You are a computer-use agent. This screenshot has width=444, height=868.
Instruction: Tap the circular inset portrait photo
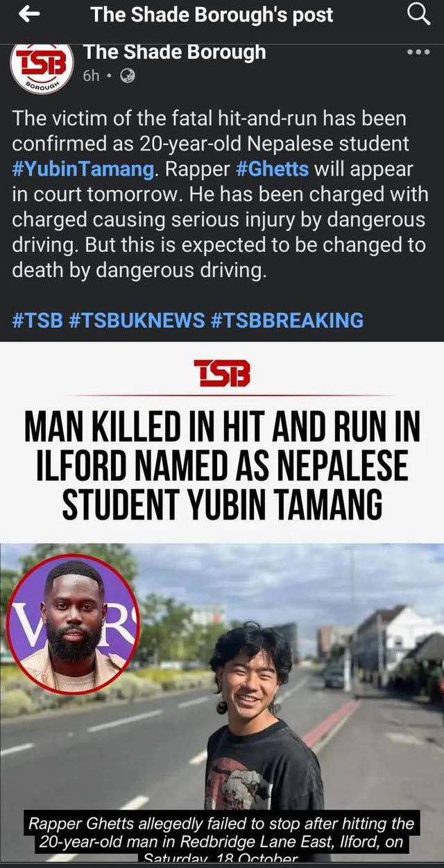coord(73,624)
